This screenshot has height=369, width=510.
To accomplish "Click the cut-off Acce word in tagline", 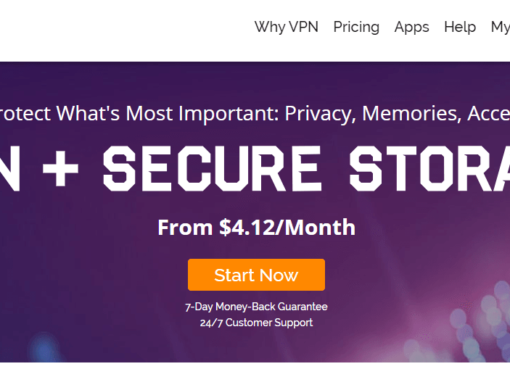I will 489,113.
